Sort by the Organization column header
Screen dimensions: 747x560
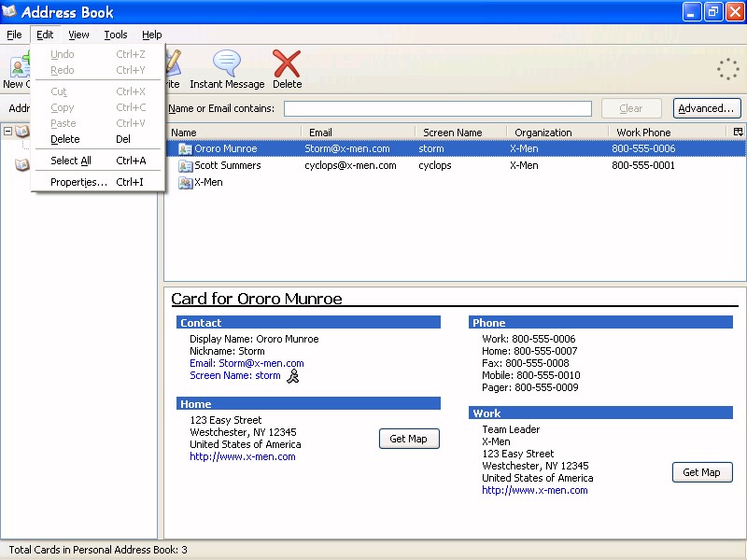pyautogui.click(x=557, y=133)
